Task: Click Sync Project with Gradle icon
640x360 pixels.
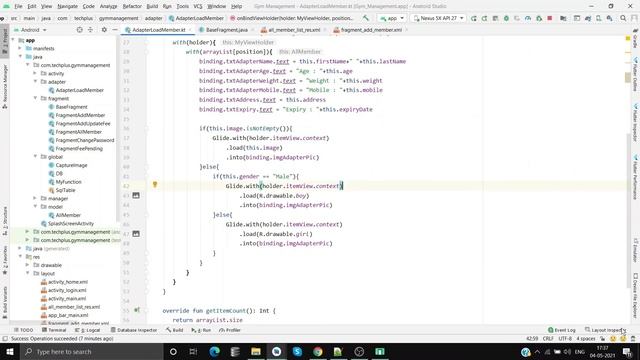Action: pos(588,18)
